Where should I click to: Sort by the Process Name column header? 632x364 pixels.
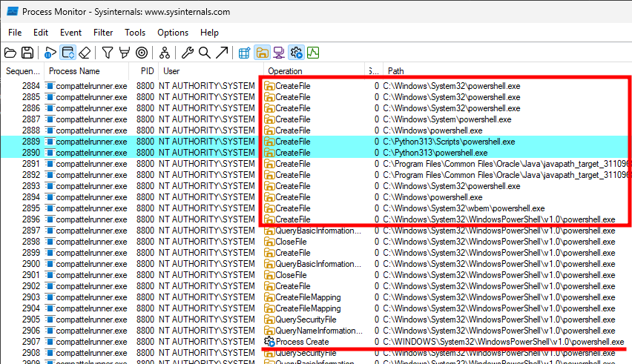tap(86, 71)
